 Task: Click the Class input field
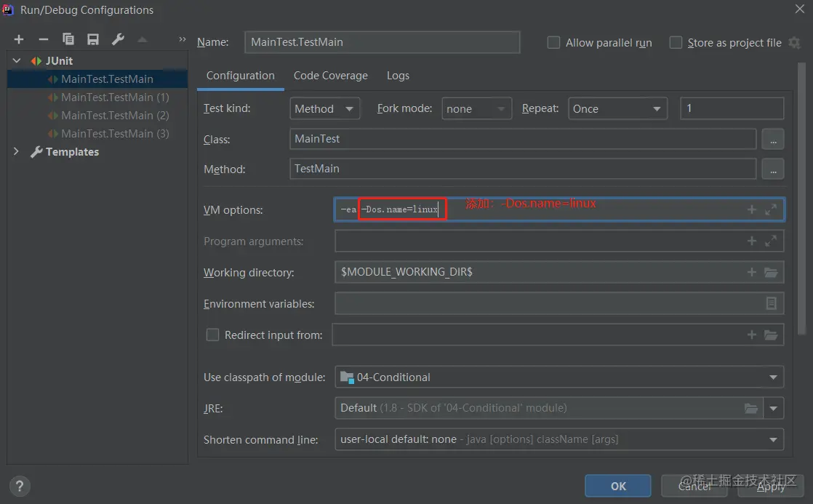click(x=523, y=139)
